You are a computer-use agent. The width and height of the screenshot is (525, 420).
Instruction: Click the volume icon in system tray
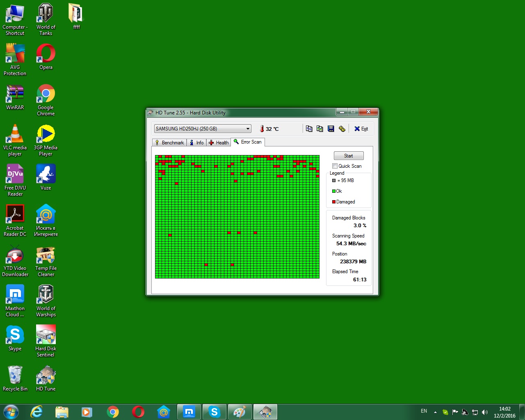pyautogui.click(x=485, y=412)
